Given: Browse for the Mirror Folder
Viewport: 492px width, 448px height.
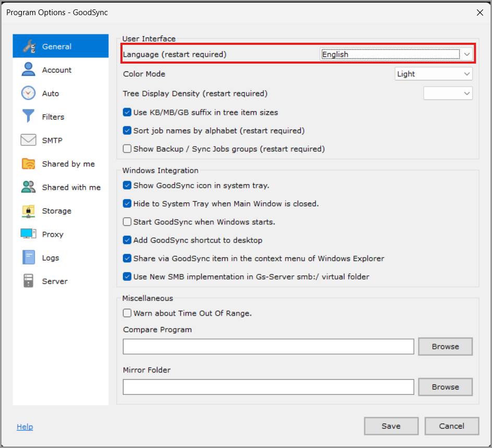Looking at the screenshot, I should [445, 387].
